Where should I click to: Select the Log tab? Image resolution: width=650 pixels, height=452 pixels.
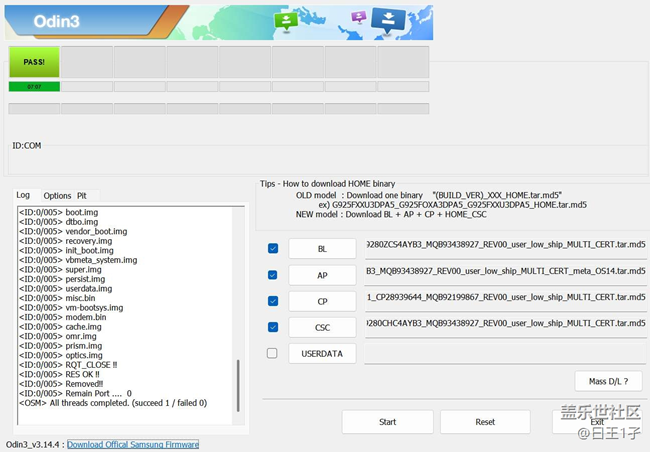coord(23,195)
